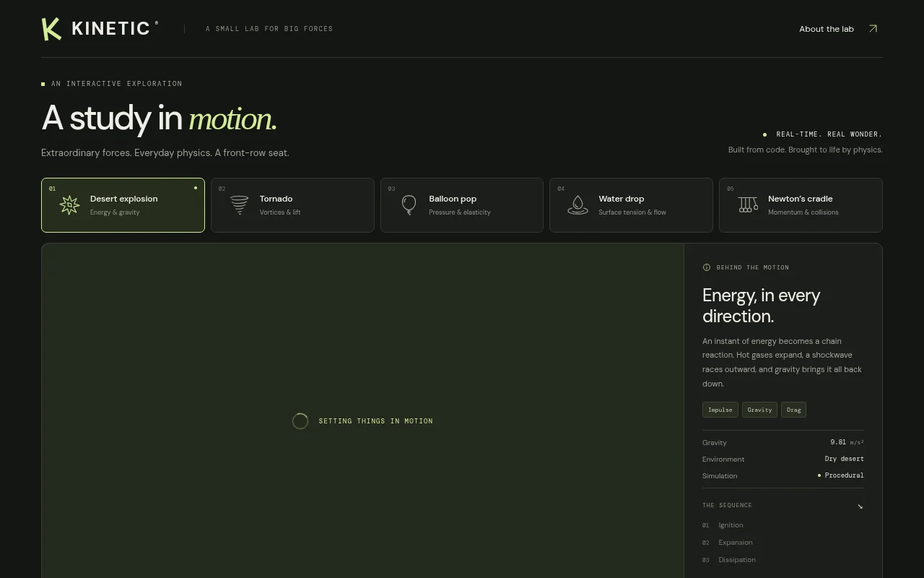Click the 'BEHIND THE MOTION' label
The height and width of the screenshot is (578, 924).
[753, 267]
